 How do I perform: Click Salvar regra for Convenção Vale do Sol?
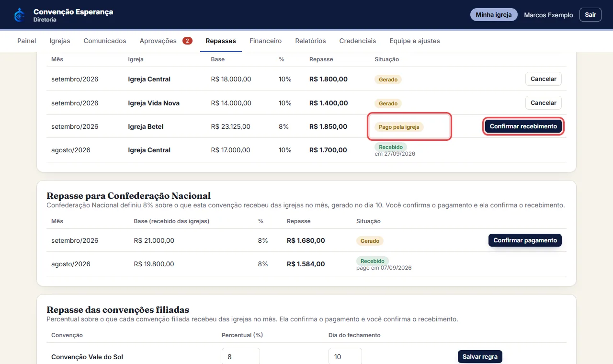[480, 357]
